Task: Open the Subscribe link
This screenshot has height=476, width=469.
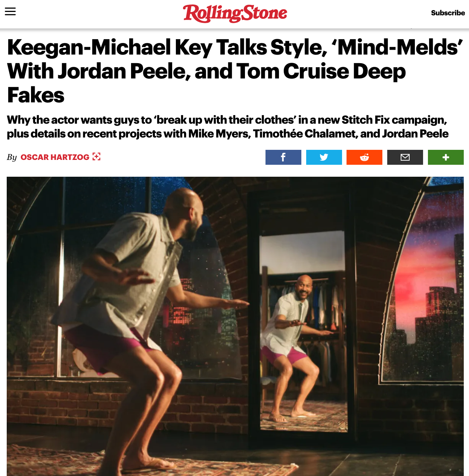Action: (x=448, y=13)
